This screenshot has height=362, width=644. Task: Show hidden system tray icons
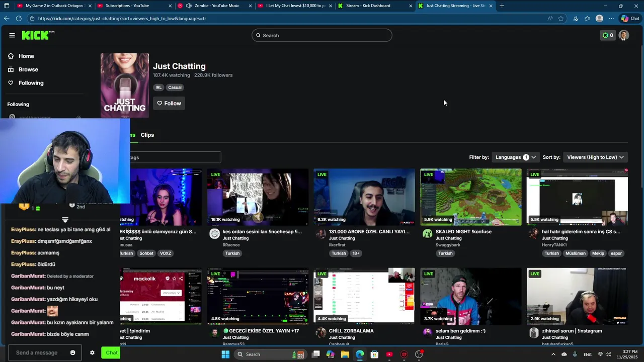tap(553, 354)
